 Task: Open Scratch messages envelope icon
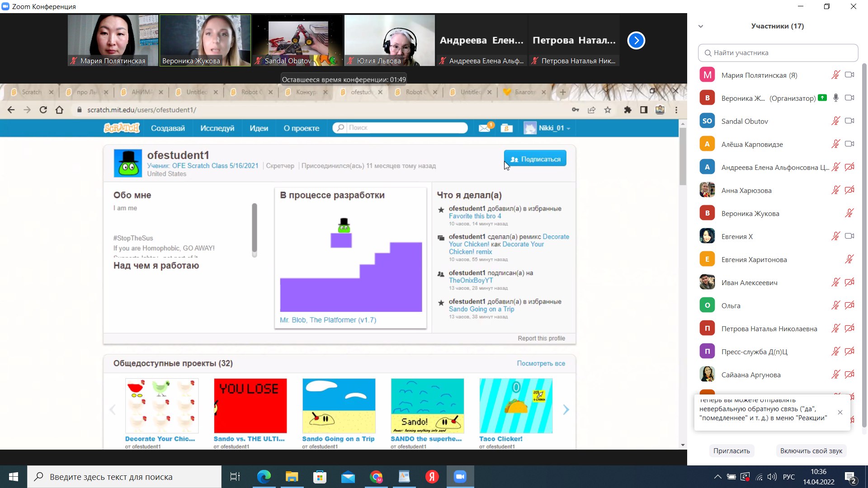pyautogui.click(x=484, y=128)
